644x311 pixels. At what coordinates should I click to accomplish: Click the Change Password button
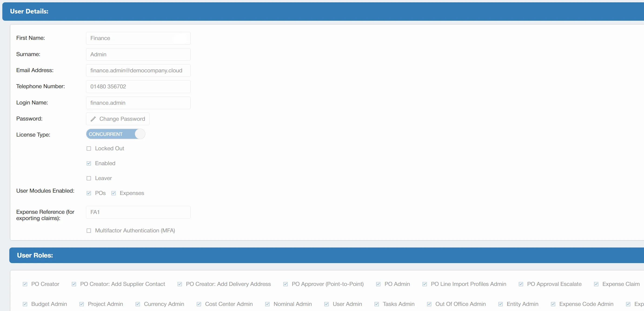click(117, 119)
